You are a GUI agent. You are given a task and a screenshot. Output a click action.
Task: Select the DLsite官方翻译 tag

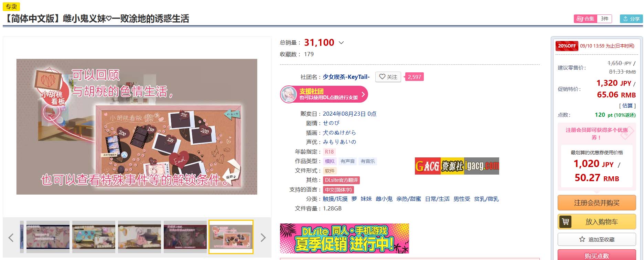(341, 180)
